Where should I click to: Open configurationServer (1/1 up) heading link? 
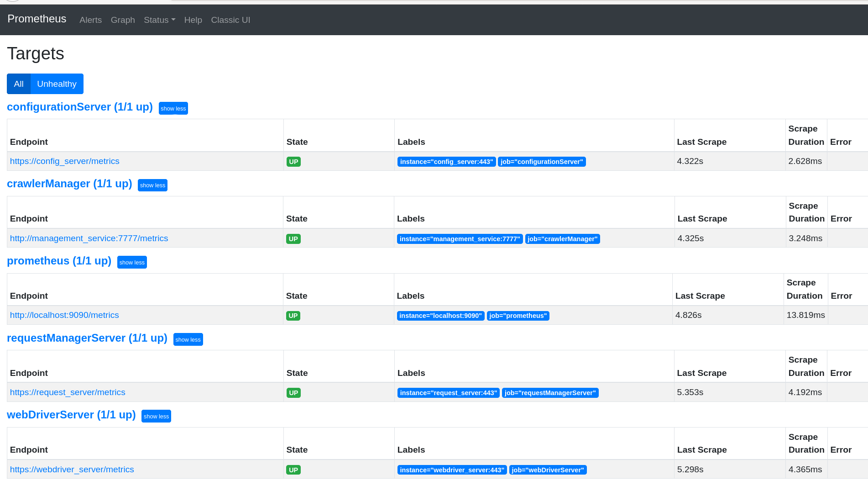pyautogui.click(x=80, y=107)
